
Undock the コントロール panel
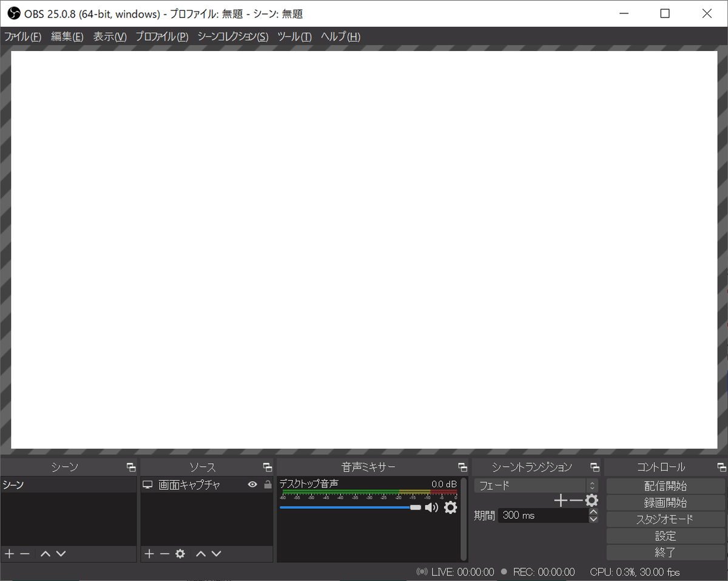721,467
